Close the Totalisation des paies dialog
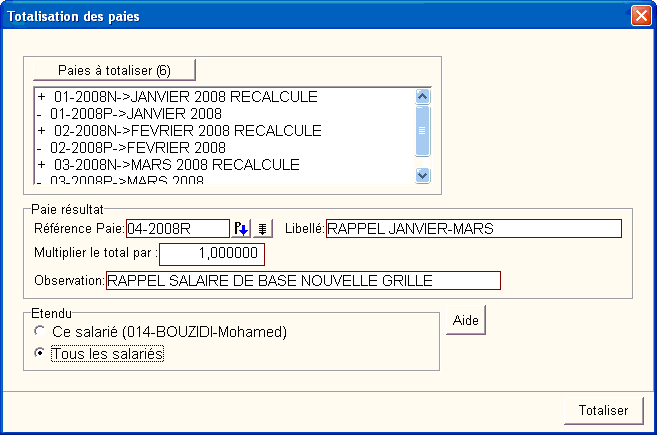 click(x=640, y=16)
